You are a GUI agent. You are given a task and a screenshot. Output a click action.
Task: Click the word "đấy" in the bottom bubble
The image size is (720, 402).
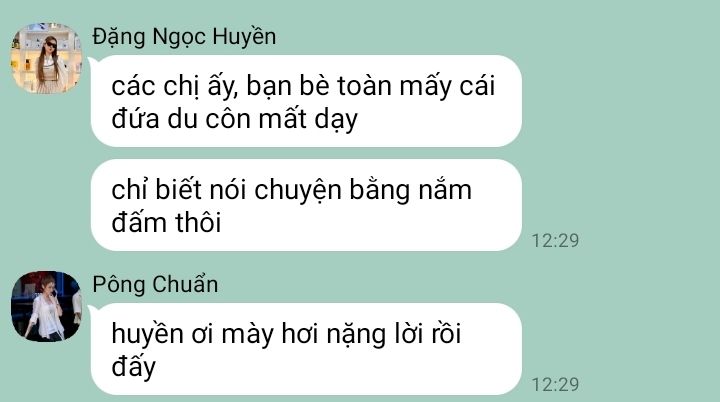pyautogui.click(x=134, y=368)
